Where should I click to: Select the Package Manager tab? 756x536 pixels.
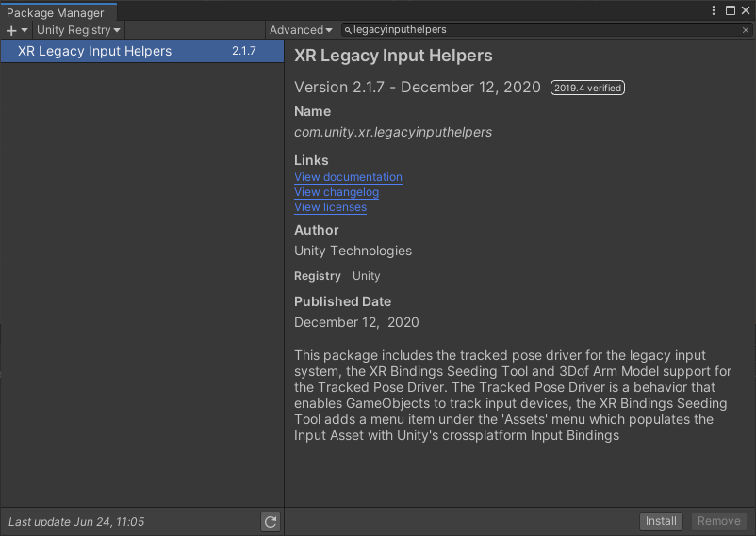coord(56,12)
